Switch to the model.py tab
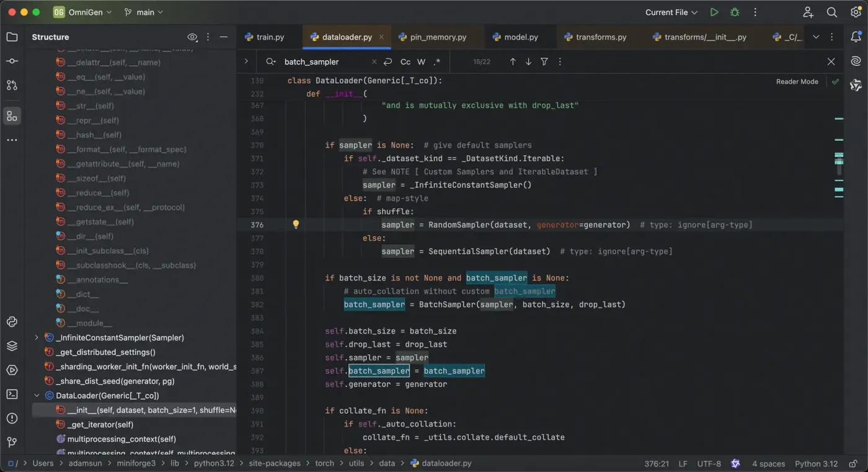Image resolution: width=868 pixels, height=472 pixels. pyautogui.click(x=515, y=37)
